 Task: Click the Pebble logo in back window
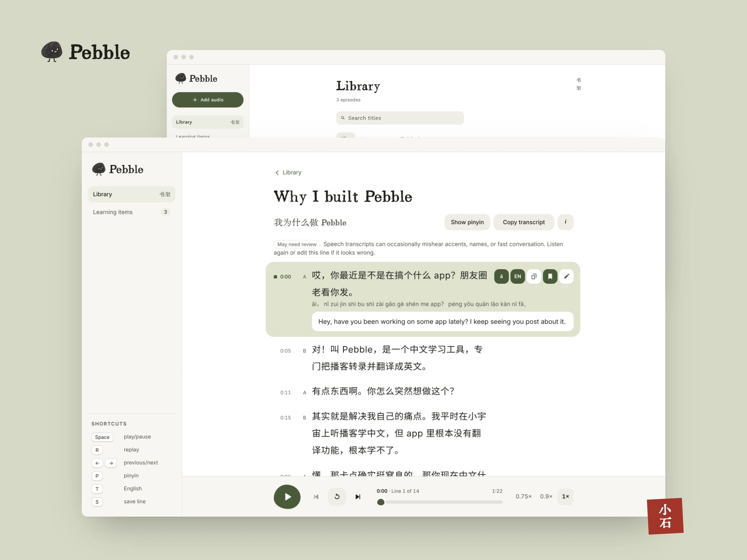click(196, 78)
